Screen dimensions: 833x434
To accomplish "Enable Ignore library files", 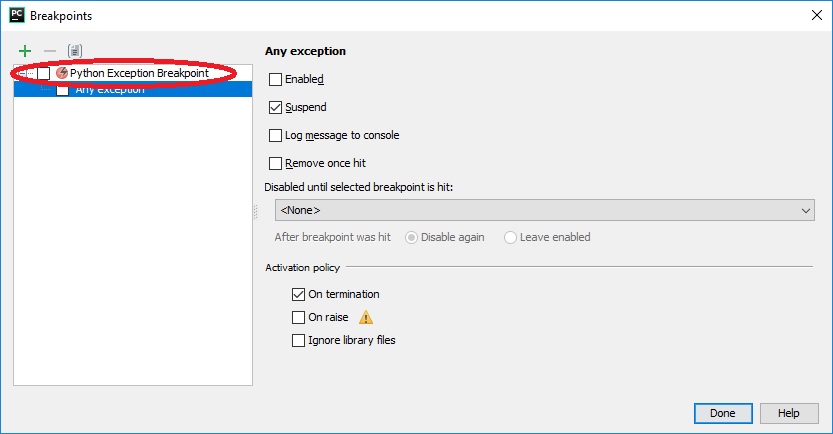I will click(298, 340).
